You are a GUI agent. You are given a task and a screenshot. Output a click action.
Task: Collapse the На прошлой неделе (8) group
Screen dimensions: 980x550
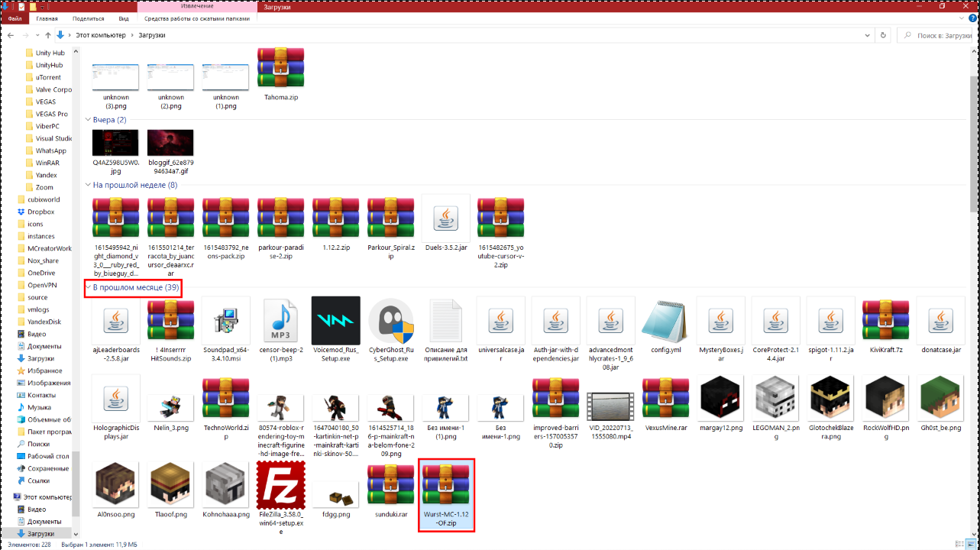[88, 185]
